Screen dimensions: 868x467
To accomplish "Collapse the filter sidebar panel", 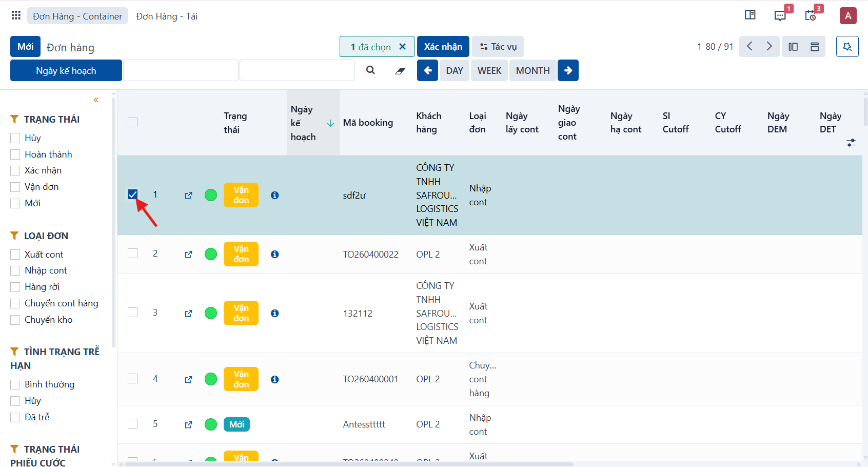I will tap(96, 100).
